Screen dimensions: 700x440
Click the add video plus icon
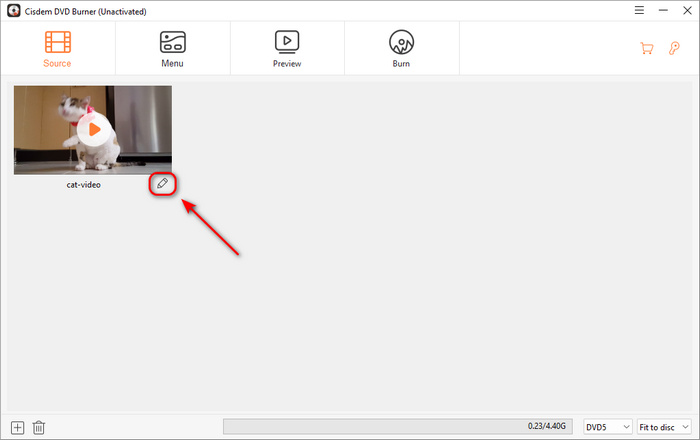[x=17, y=428]
